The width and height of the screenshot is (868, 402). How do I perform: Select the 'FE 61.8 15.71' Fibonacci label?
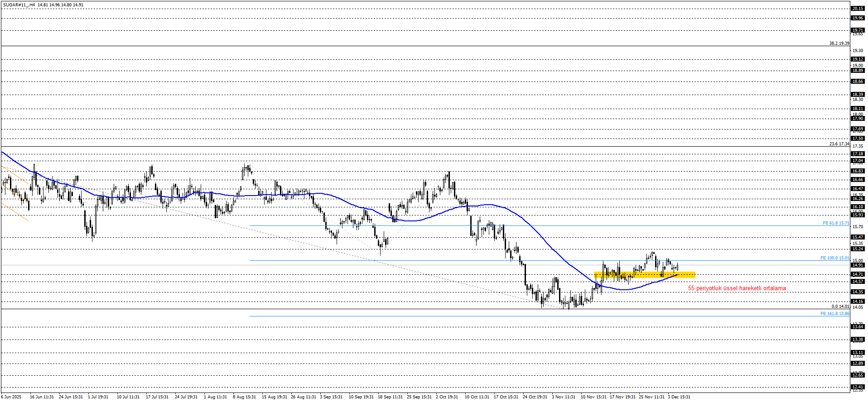pyautogui.click(x=836, y=223)
